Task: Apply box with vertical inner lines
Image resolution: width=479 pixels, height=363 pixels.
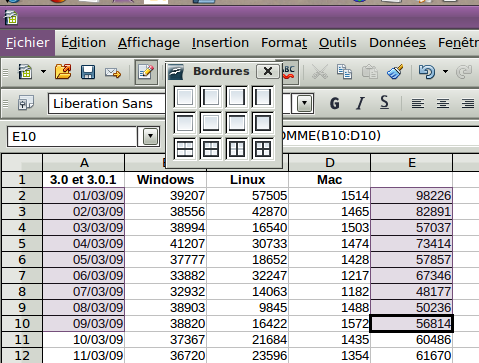Action: point(236,149)
